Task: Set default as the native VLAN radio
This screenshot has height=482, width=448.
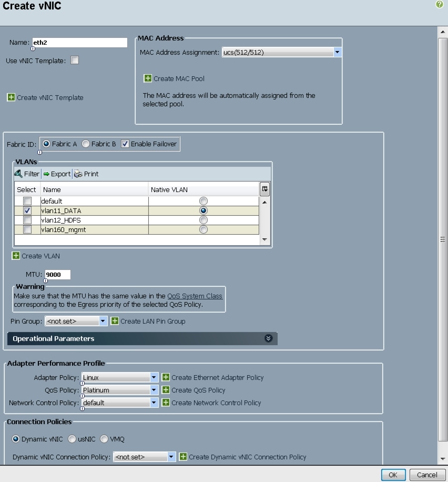Action: [x=203, y=201]
